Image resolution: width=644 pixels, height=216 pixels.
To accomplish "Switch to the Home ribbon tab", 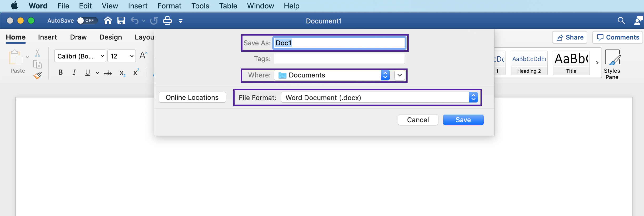I will pyautogui.click(x=16, y=37).
